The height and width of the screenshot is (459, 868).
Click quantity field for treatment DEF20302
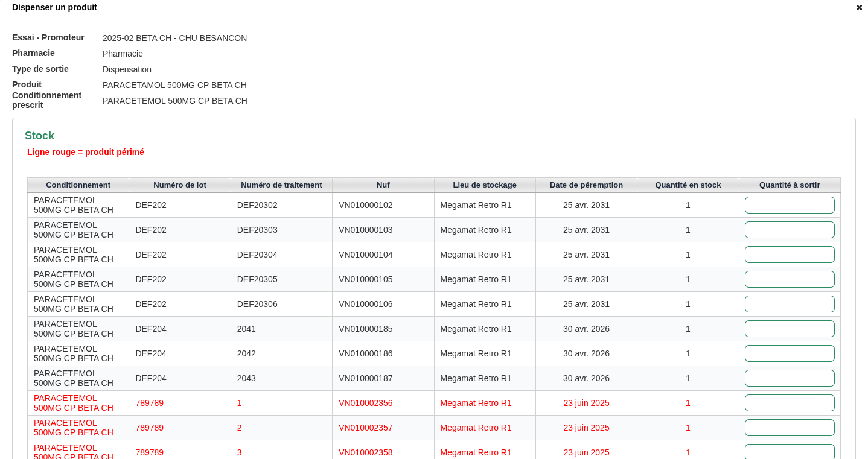pyautogui.click(x=790, y=205)
